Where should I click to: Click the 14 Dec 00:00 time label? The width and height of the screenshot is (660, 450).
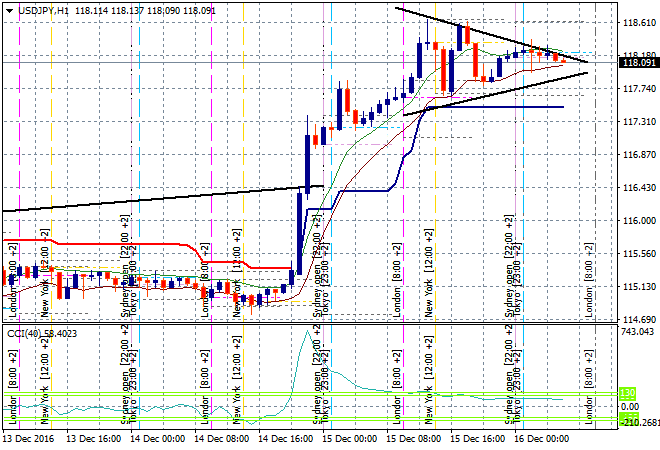point(157,439)
